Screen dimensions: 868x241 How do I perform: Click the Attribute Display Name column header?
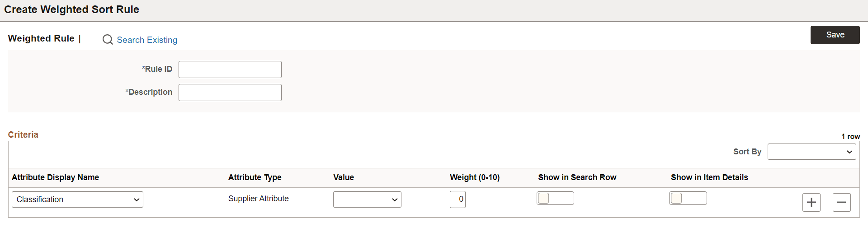55,177
